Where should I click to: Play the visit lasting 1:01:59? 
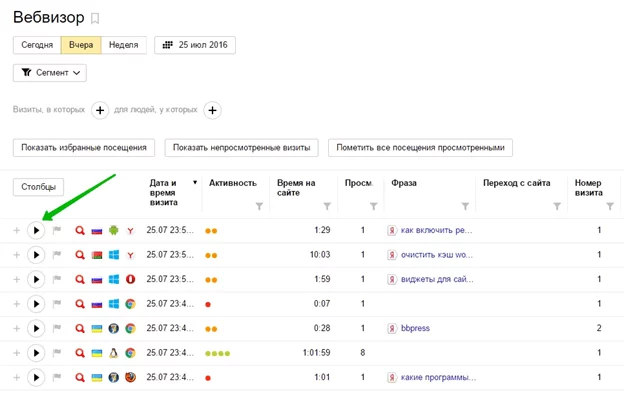pyautogui.click(x=36, y=353)
